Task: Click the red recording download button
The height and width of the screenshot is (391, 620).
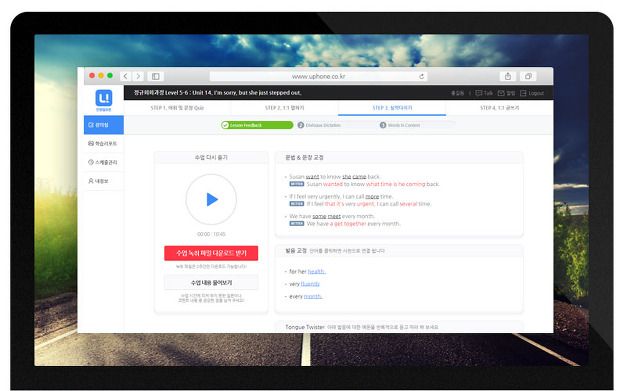Action: tap(211, 253)
